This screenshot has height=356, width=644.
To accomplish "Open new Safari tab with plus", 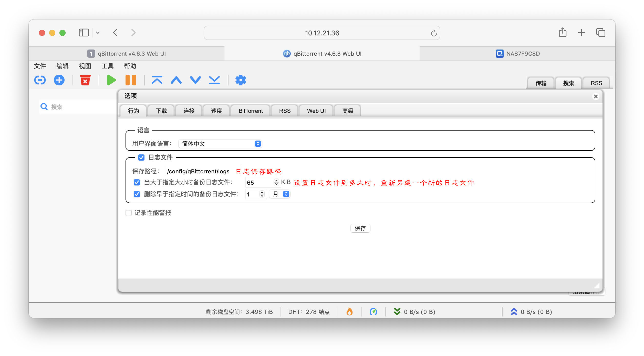I will (x=581, y=33).
